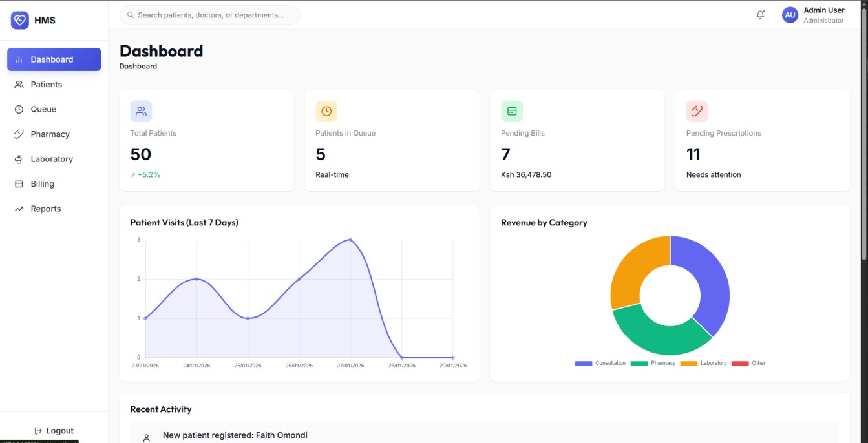
Task: Open notifications bell icon
Action: tap(760, 15)
